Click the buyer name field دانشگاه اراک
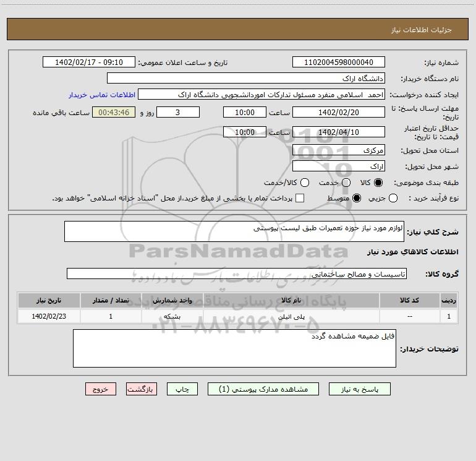Viewport: 476px width, 461px height. [246, 79]
